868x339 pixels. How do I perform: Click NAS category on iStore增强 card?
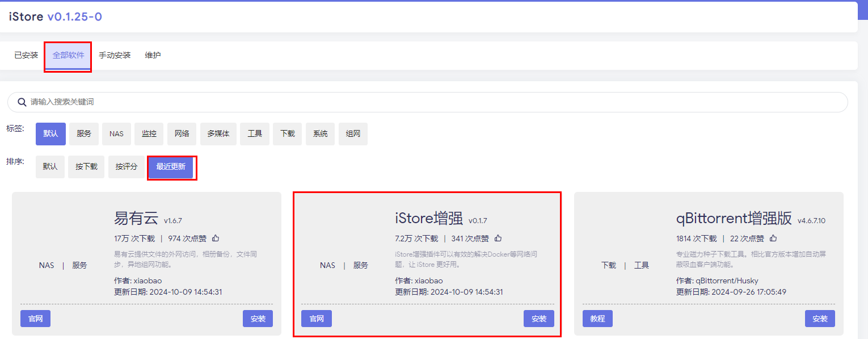(x=327, y=265)
